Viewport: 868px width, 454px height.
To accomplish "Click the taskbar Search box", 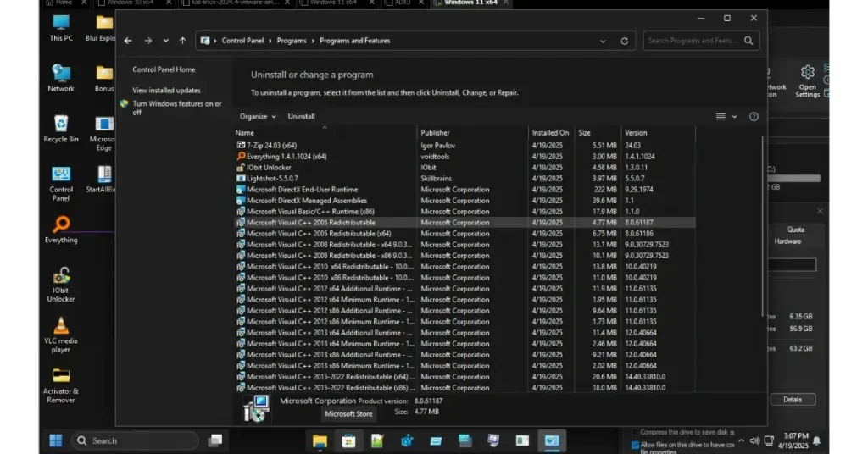I will (135, 440).
